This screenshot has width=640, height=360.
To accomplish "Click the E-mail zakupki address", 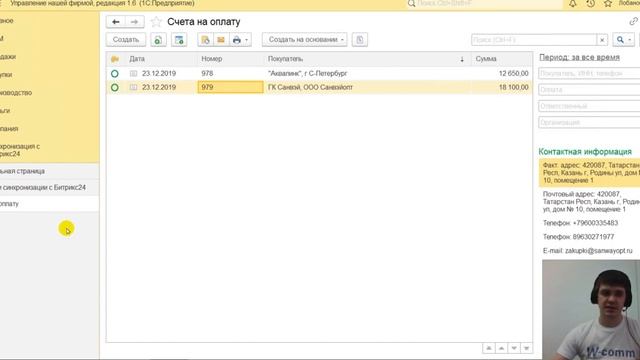I will pyautogui.click(x=587, y=251).
